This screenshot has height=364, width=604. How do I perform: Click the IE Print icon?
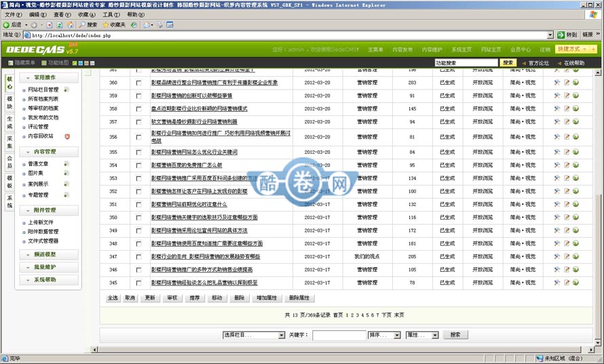click(159, 25)
